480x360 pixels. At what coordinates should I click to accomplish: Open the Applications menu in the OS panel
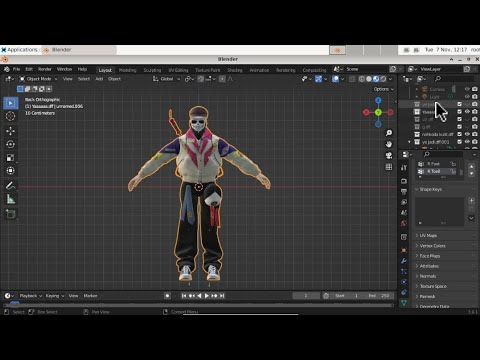pos(20,50)
